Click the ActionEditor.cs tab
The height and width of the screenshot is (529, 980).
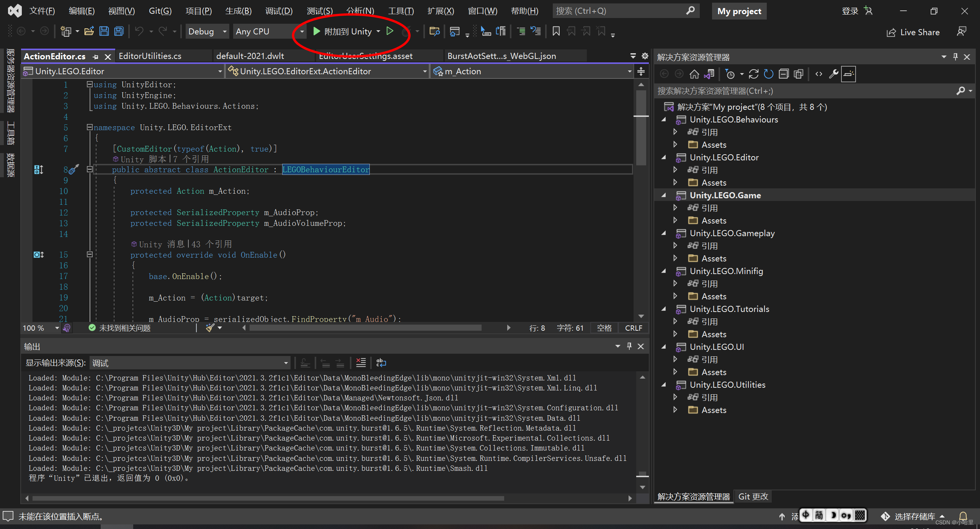tap(55, 56)
